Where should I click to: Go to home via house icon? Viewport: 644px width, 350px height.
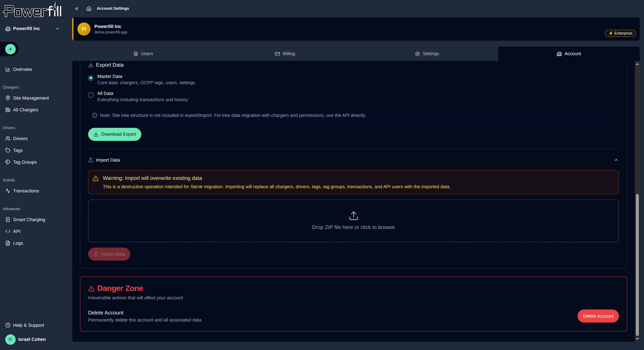[x=89, y=9]
